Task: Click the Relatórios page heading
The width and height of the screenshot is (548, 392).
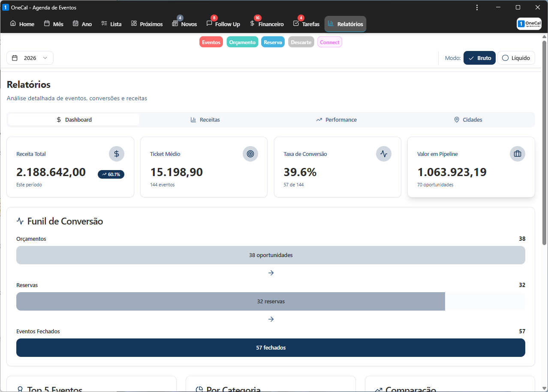Action: [29, 84]
